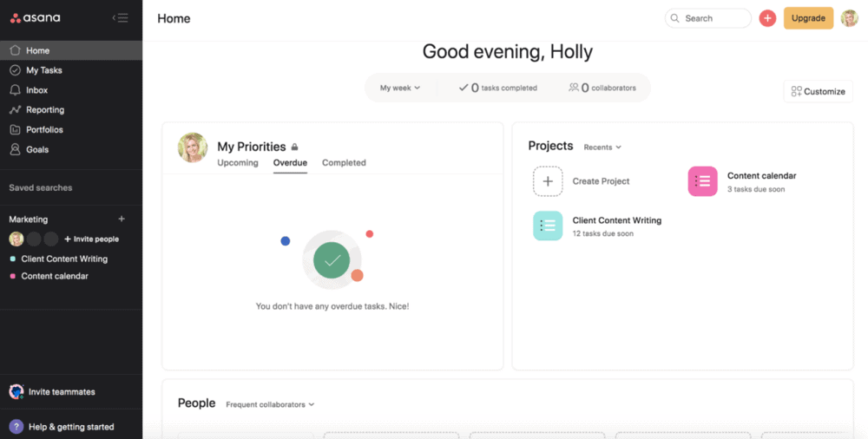Switch to the Upcoming tab
868x439 pixels.
(x=238, y=163)
